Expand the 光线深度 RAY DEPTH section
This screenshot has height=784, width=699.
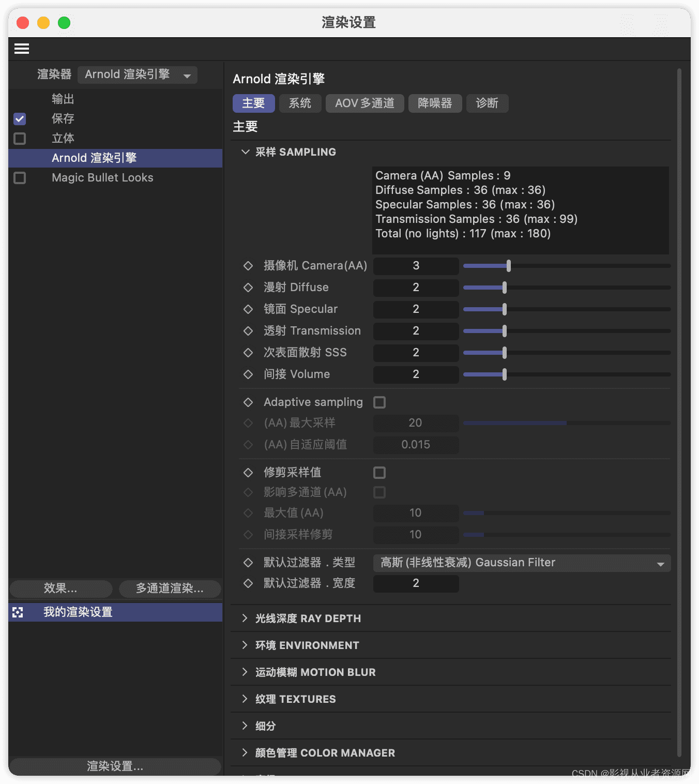246,619
